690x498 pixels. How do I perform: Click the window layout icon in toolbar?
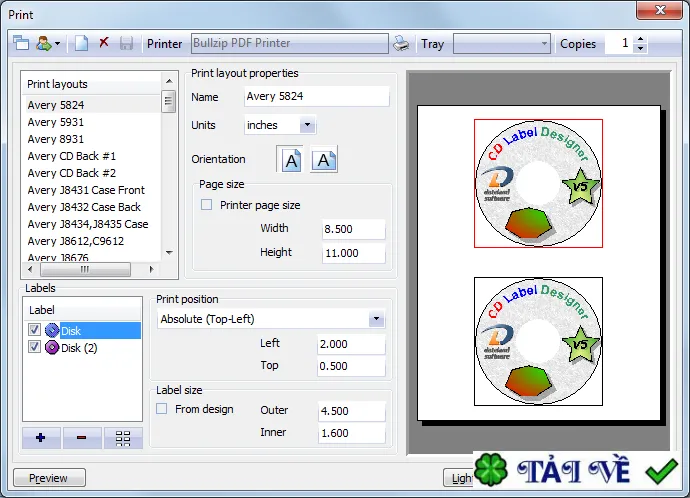pyautogui.click(x=21, y=43)
